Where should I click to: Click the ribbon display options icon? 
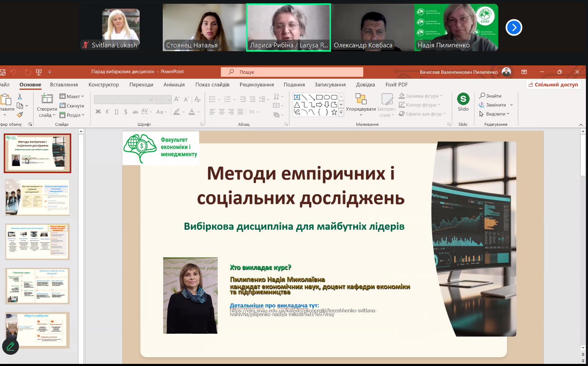524,72
